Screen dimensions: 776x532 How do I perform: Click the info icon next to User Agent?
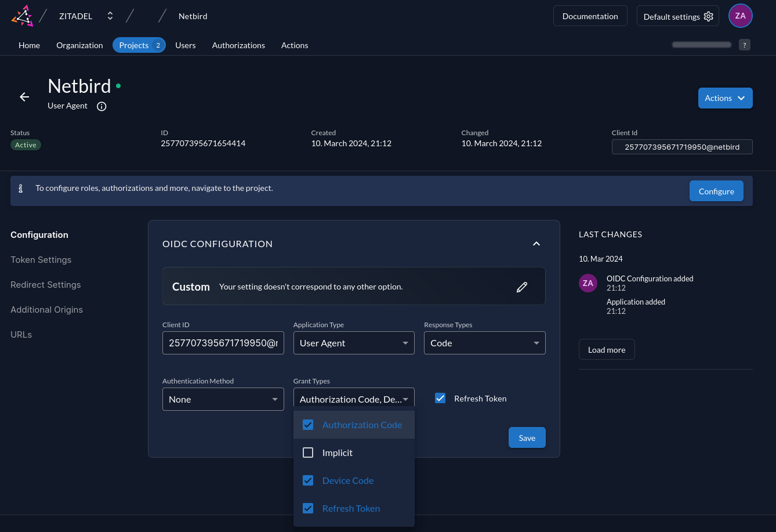[101, 106]
